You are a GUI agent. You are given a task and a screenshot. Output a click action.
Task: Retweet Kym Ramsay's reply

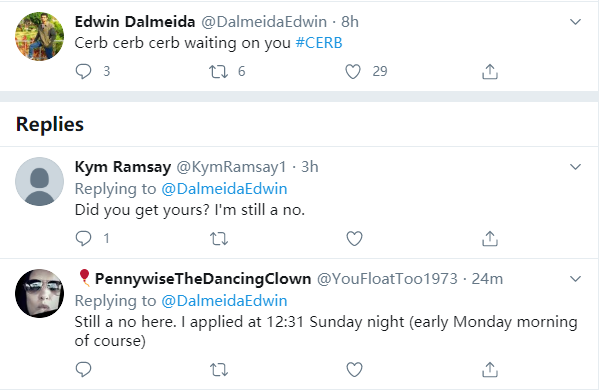219,239
